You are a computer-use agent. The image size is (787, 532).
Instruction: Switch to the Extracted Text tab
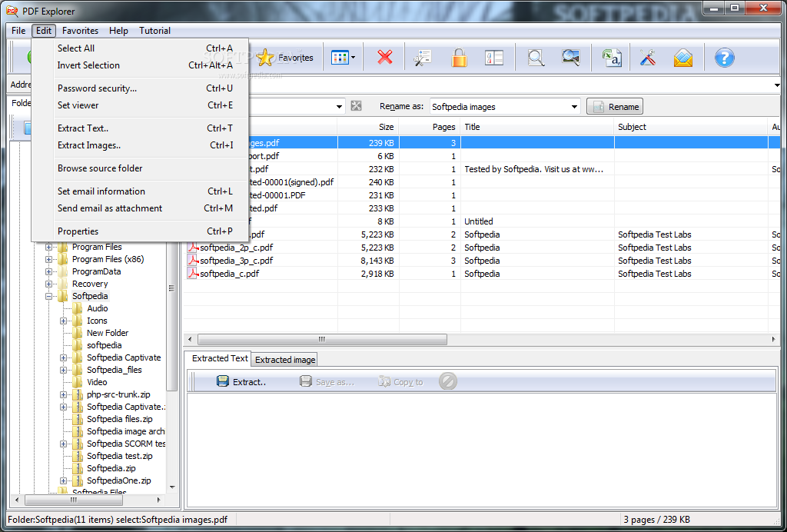click(220, 358)
